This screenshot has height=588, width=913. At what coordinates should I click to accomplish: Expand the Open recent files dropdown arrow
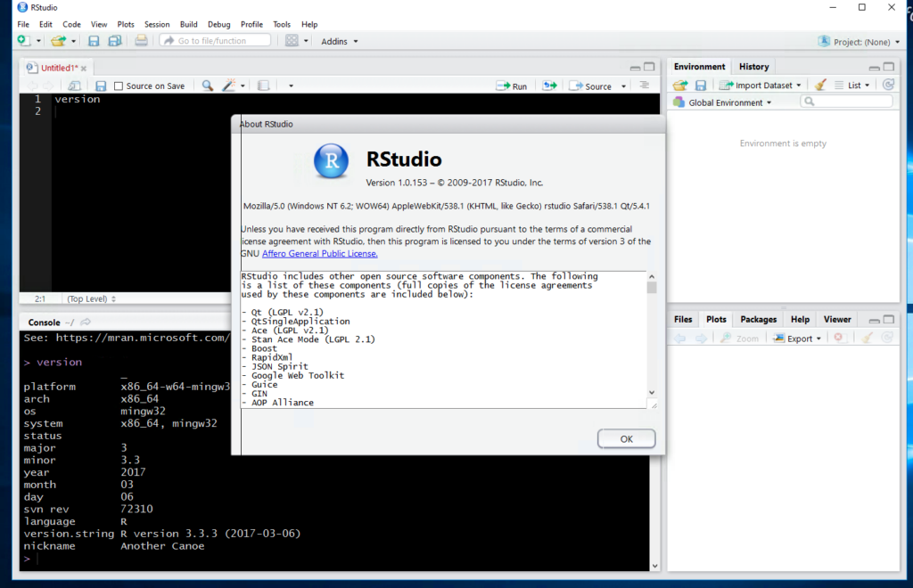(x=73, y=41)
